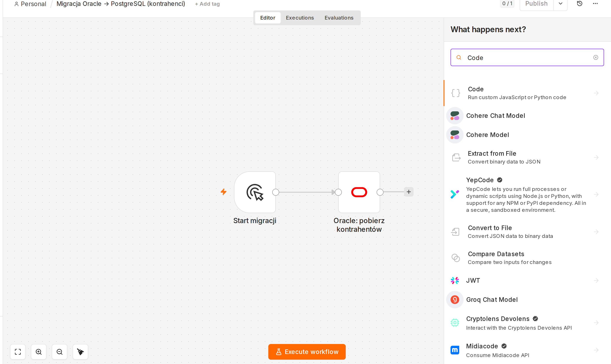Viewport: 611px width, 364px height.
Task: Click YepCode verified badge icon
Action: click(500, 180)
